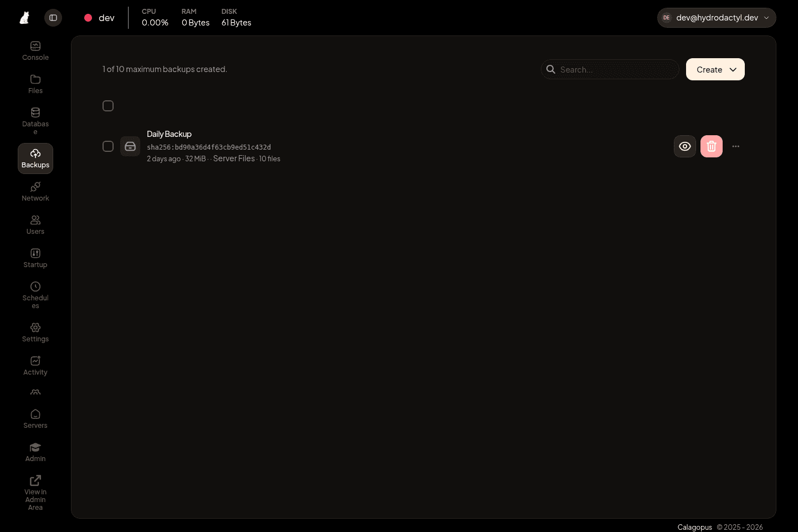The width and height of the screenshot is (798, 532).
Task: Open the Admin section
Action: coord(35,452)
